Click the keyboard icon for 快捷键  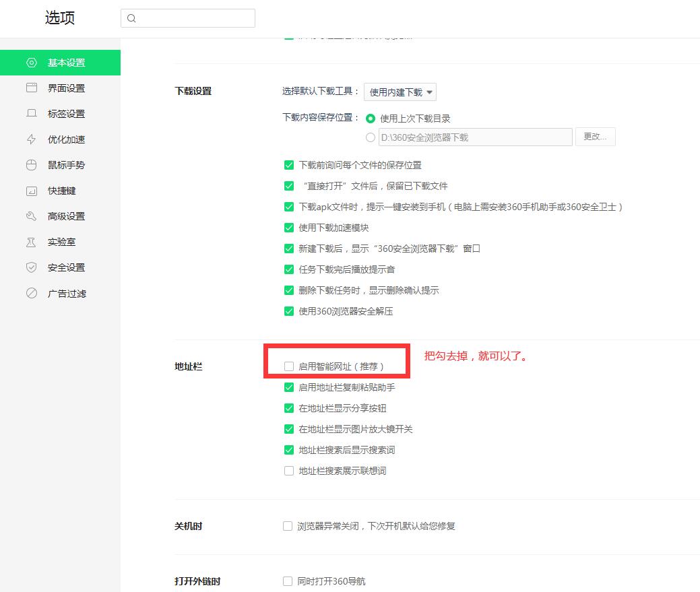click(31, 191)
